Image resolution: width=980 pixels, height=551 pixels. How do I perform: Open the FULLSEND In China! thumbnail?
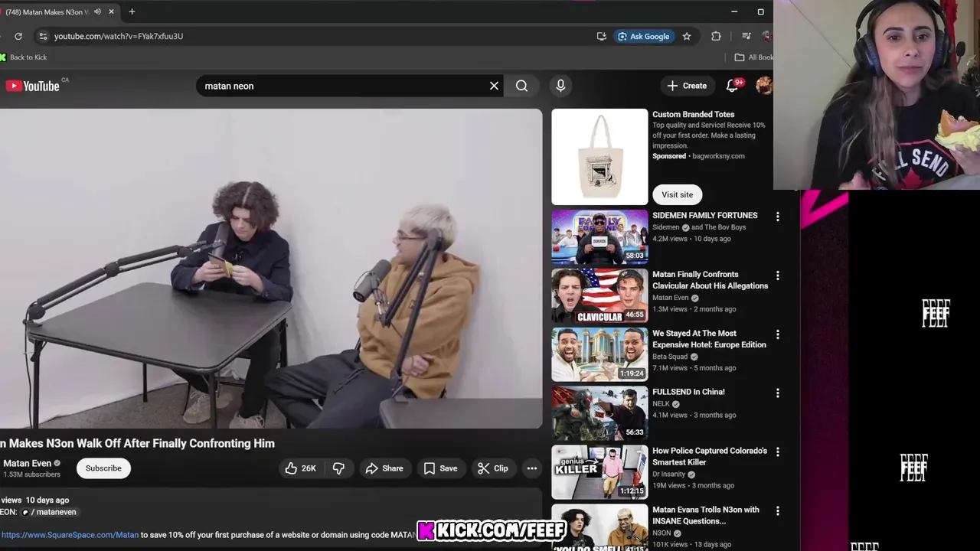click(x=599, y=413)
